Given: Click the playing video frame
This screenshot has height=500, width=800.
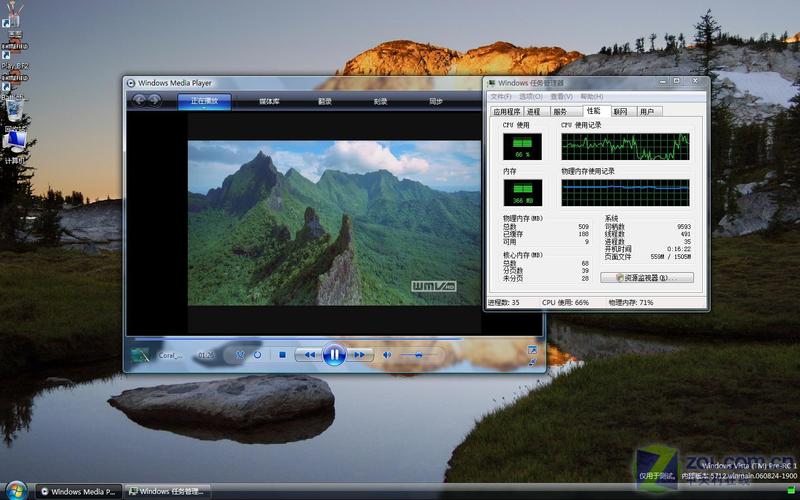Looking at the screenshot, I should click(x=334, y=223).
